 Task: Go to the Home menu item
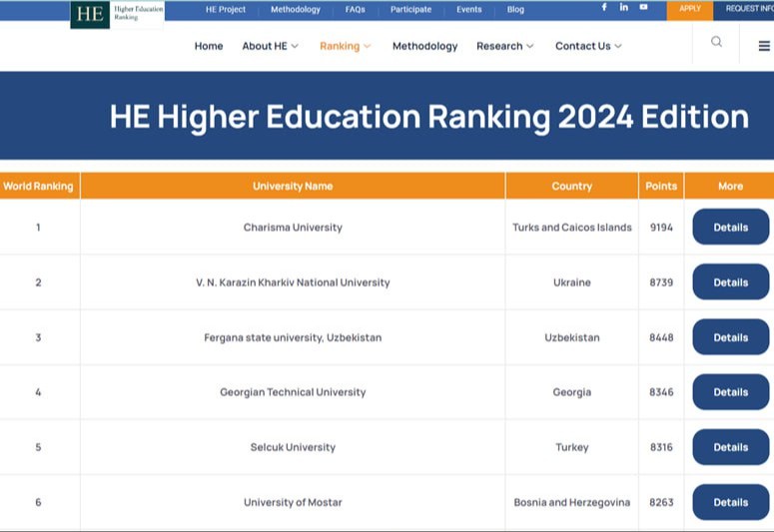pyautogui.click(x=209, y=46)
